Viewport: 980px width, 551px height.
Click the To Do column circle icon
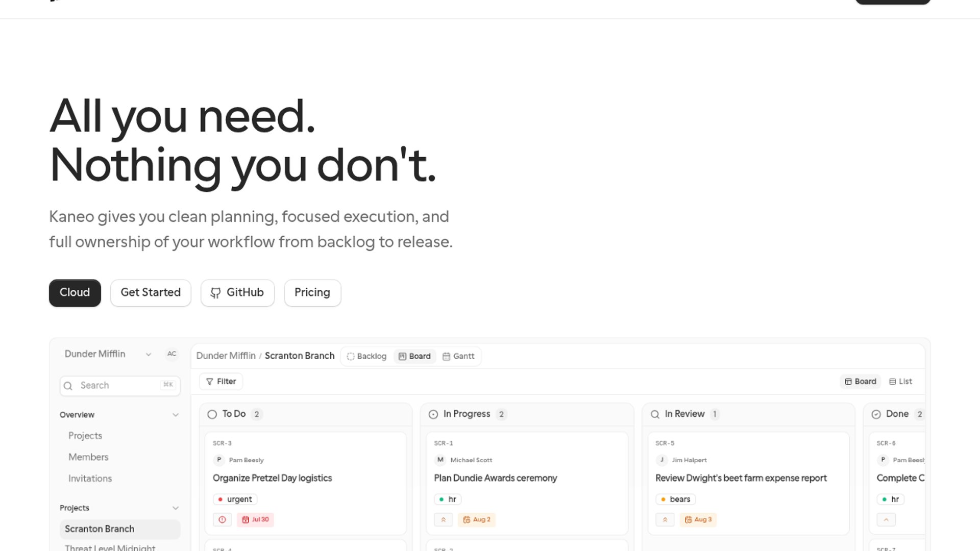coord(212,414)
